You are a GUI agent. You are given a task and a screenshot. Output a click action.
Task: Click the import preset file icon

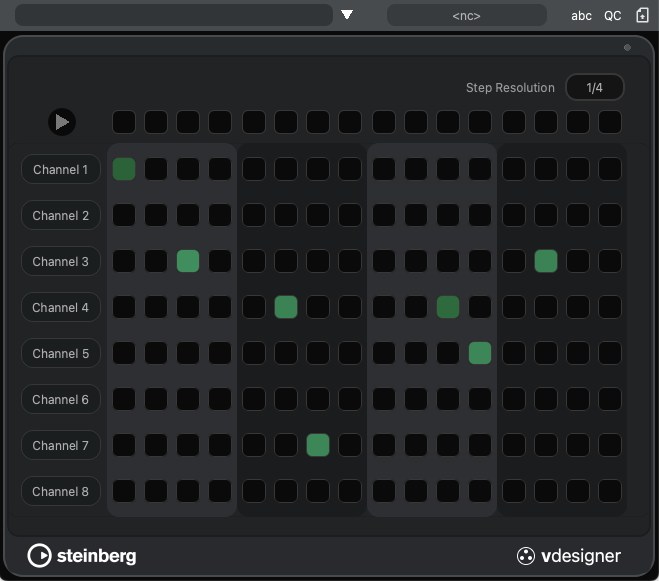click(x=642, y=16)
